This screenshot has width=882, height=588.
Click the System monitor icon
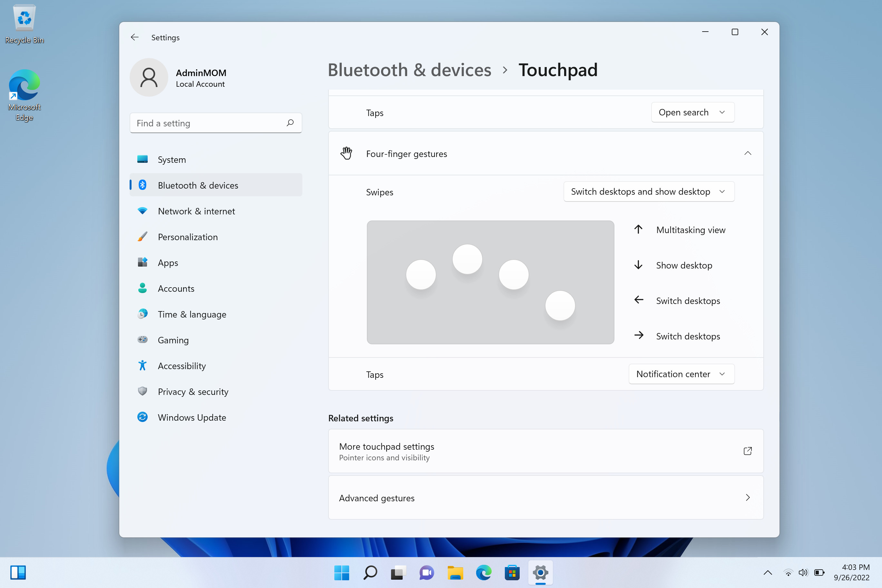[142, 159]
